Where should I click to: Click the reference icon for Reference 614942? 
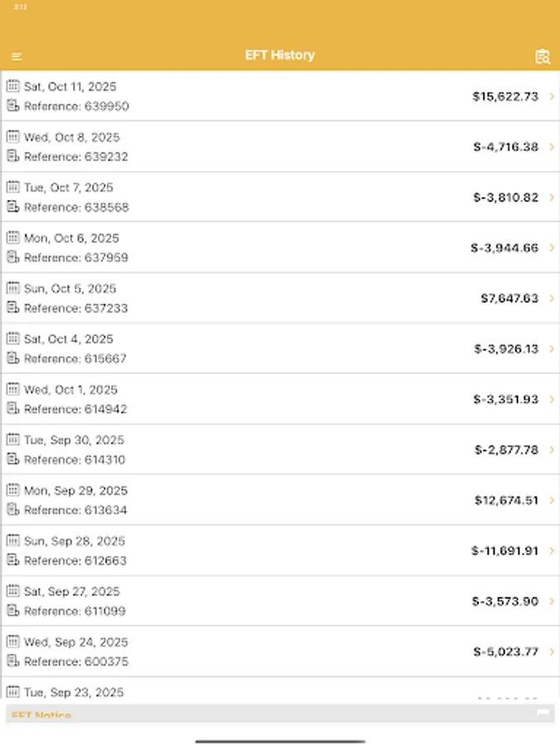(12, 409)
